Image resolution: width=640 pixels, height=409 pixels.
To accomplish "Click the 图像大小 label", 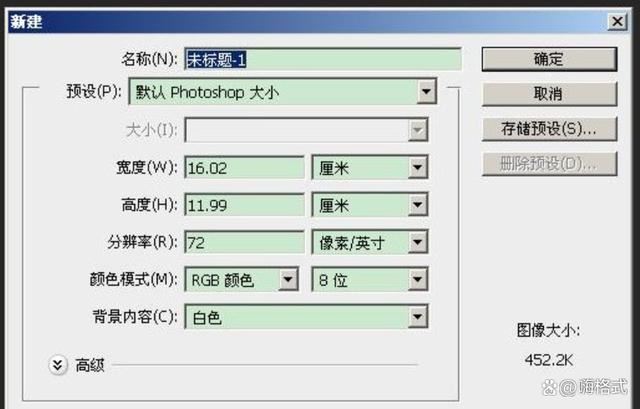I will (549, 330).
